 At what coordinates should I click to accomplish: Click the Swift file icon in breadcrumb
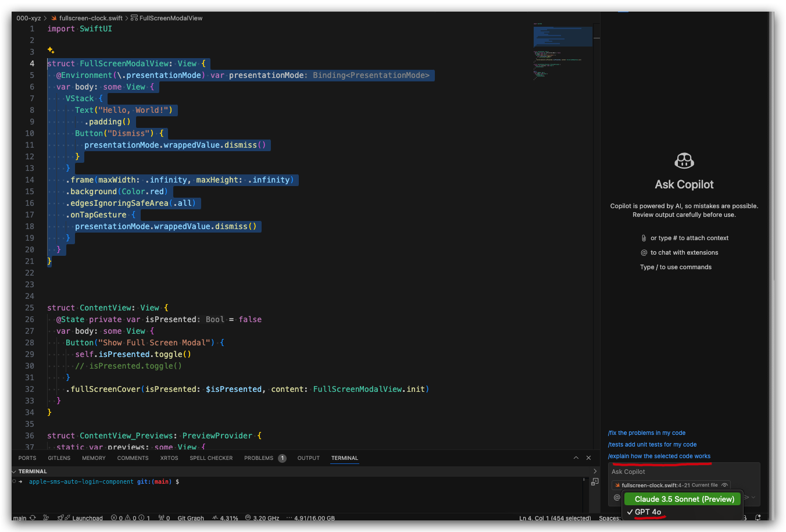[x=54, y=18]
